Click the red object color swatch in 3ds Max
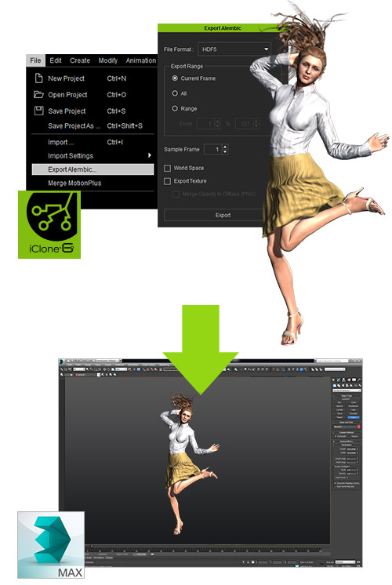392x585 pixels. 359,427
